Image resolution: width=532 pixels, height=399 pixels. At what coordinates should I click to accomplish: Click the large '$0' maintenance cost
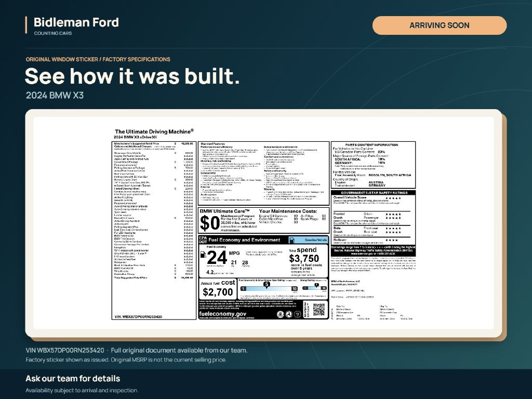[x=210, y=223]
